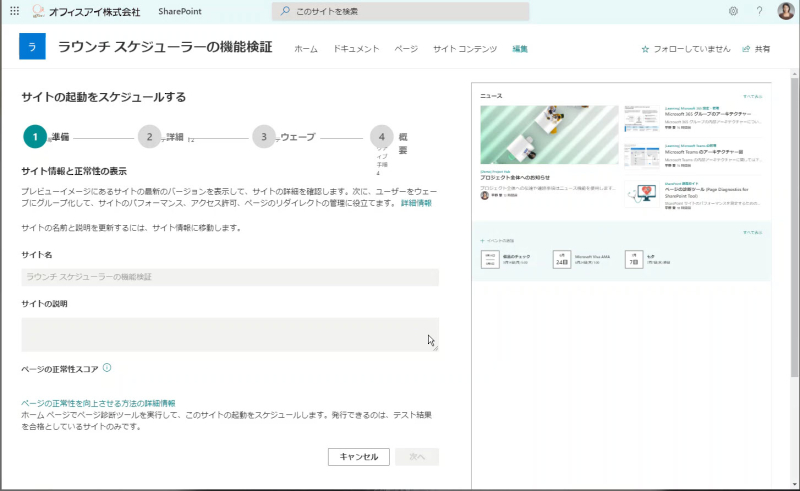Image resolution: width=800 pixels, height=491 pixels.
Task: Click the star フォローしていません follow icon
Action: (645, 49)
